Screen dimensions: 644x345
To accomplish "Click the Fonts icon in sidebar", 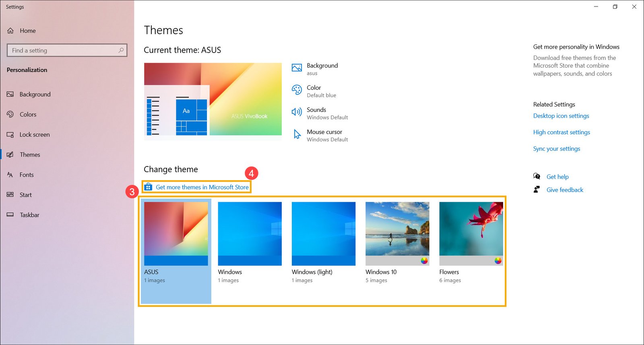I will click(10, 175).
